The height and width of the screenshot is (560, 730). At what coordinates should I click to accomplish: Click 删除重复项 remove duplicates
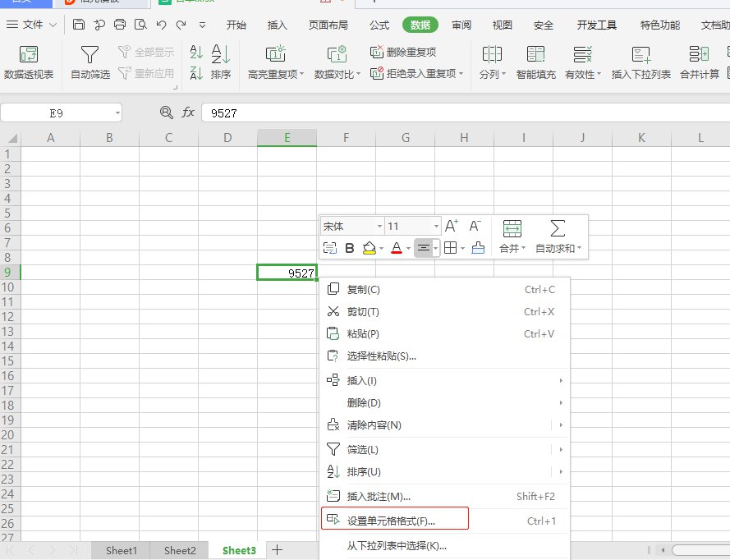pyautogui.click(x=403, y=52)
